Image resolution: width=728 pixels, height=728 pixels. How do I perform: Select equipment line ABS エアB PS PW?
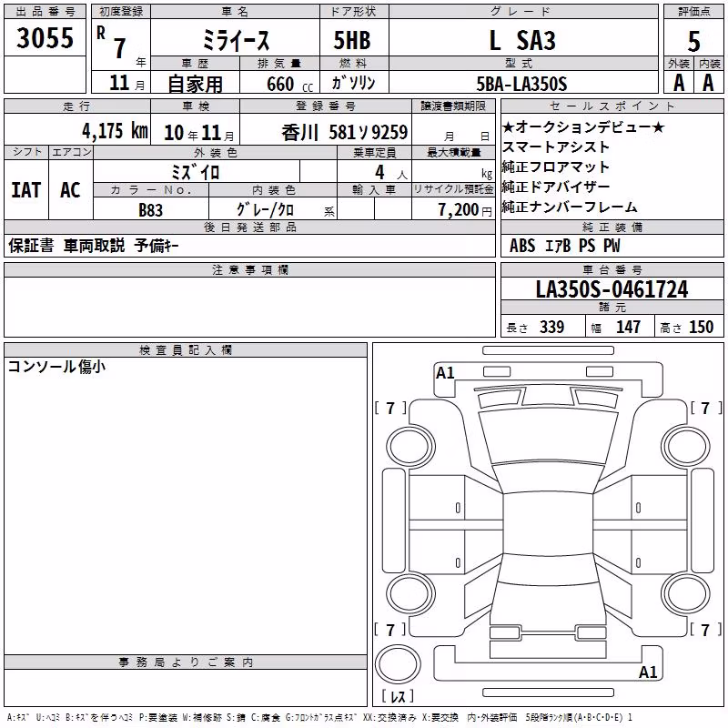coord(564,246)
